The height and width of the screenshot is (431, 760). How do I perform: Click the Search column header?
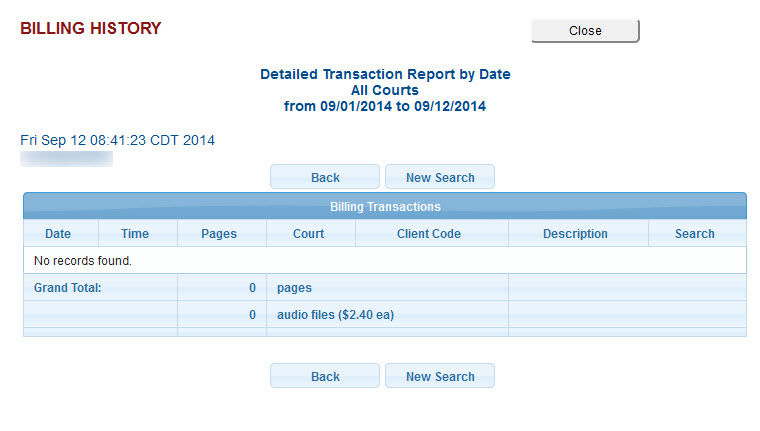click(694, 234)
